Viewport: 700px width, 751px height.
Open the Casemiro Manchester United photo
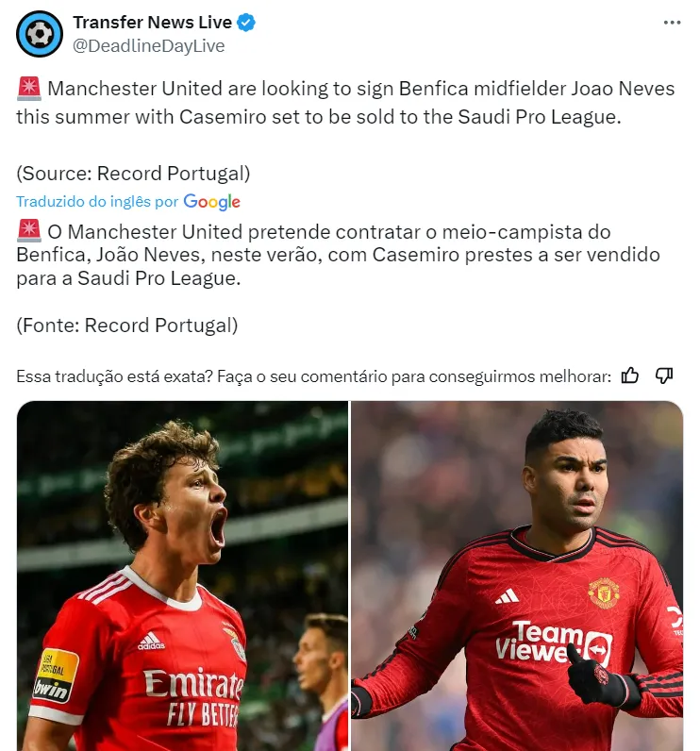[517, 576]
